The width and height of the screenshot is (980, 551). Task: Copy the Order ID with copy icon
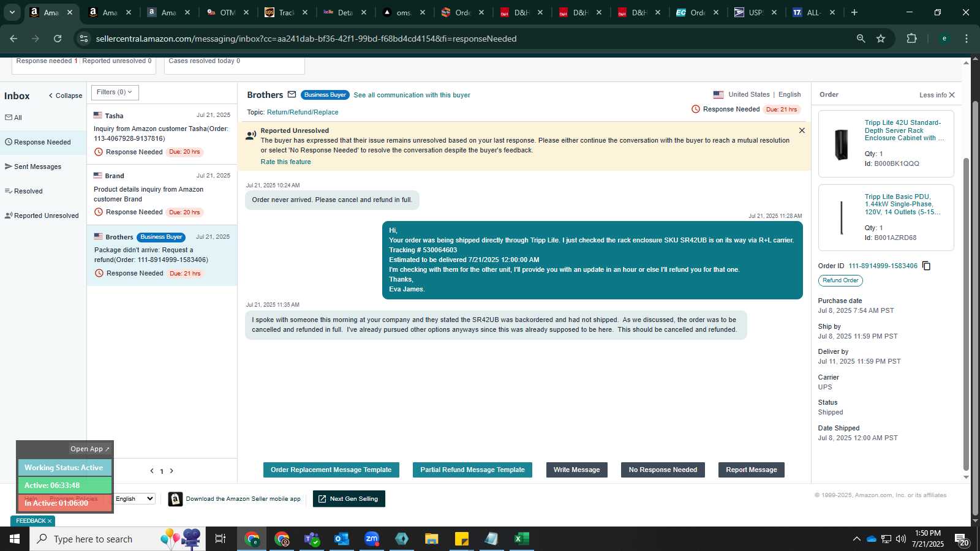926,266
